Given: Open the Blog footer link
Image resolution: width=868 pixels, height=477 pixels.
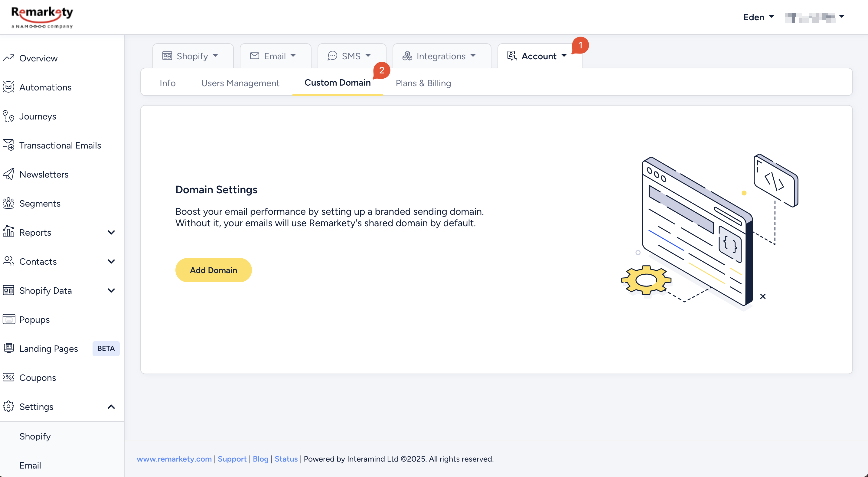Looking at the screenshot, I should pos(260,459).
